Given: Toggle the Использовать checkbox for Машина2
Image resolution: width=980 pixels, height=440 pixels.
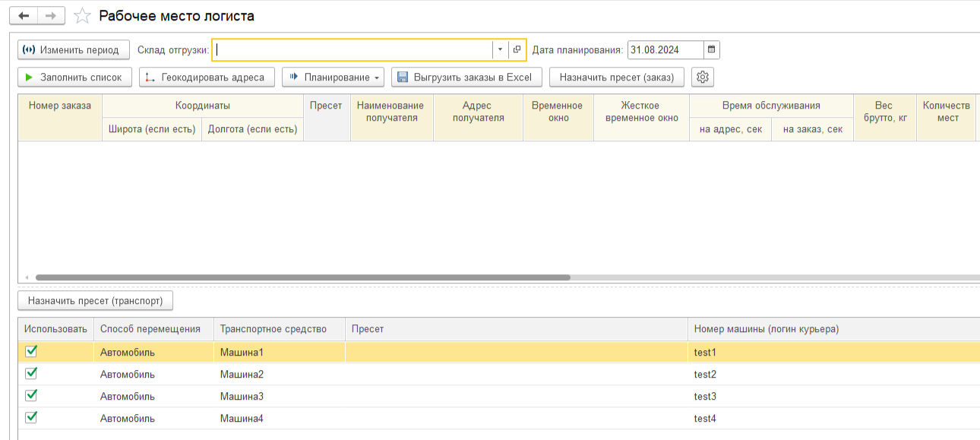Looking at the screenshot, I should click(31, 373).
